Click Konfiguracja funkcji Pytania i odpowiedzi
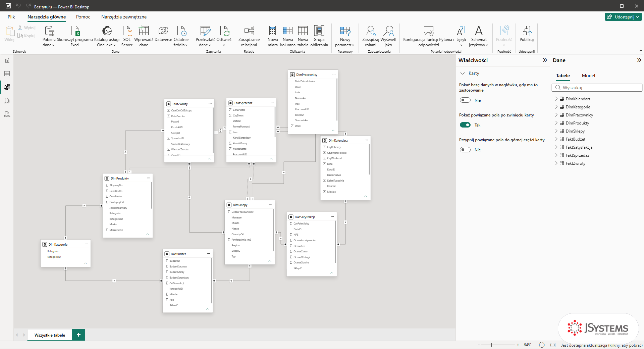This screenshot has height=349, width=644. pyautogui.click(x=429, y=36)
